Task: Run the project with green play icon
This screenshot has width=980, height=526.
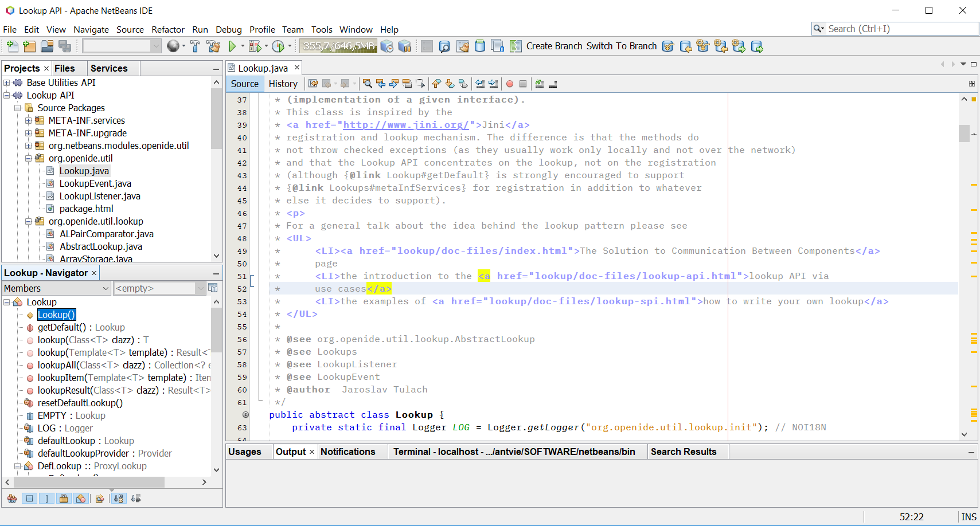Action: coord(232,46)
